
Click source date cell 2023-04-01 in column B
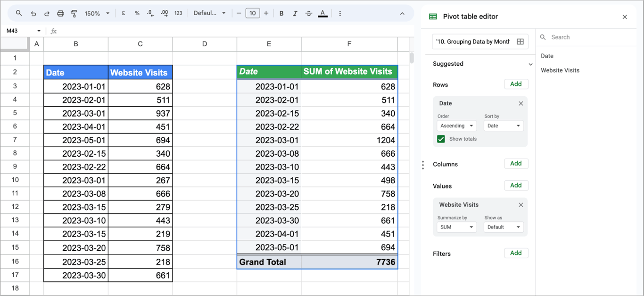click(x=75, y=127)
